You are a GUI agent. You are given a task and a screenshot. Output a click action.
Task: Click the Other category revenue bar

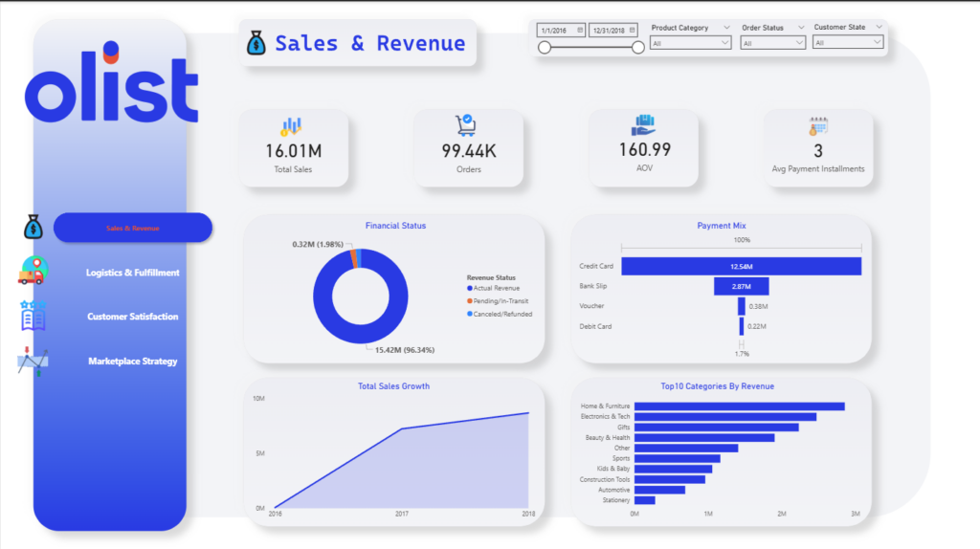(x=686, y=449)
